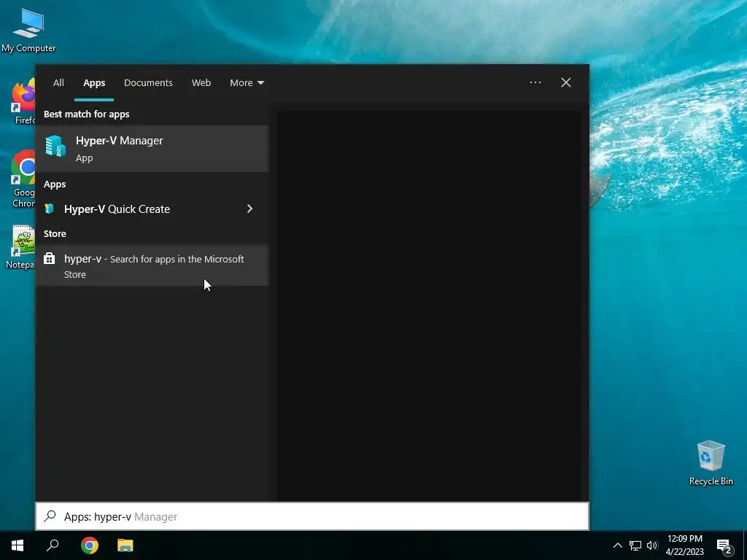Click the Hyper-V Quick Create icon
The image size is (747, 560).
pyautogui.click(x=49, y=209)
